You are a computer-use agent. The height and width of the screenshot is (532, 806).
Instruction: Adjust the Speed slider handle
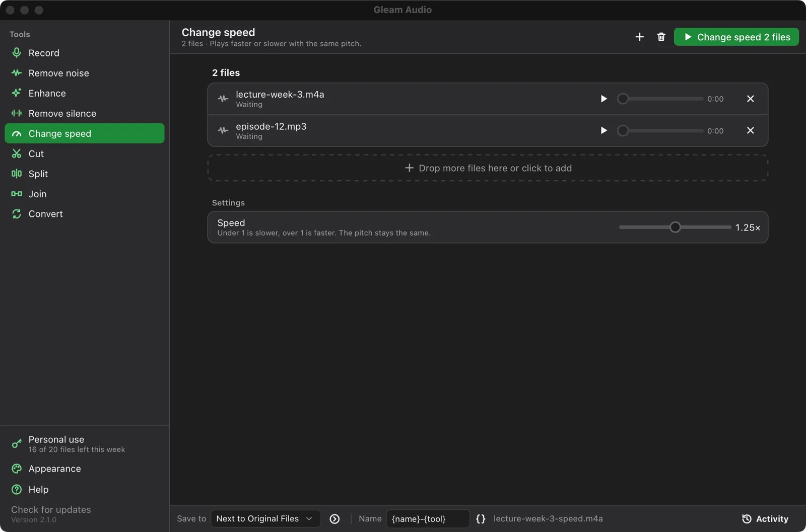[675, 227]
